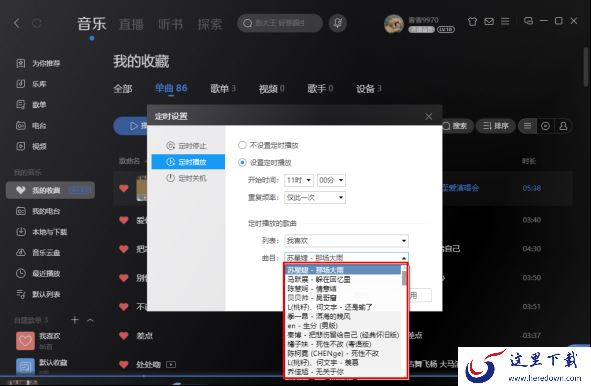
Task: Open the messages envelope icon
Action: point(489,21)
